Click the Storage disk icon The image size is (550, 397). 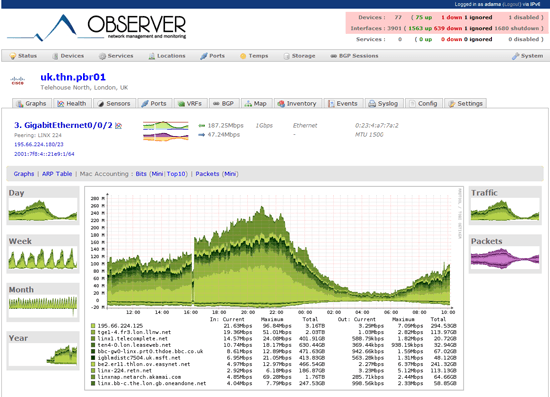(287, 56)
